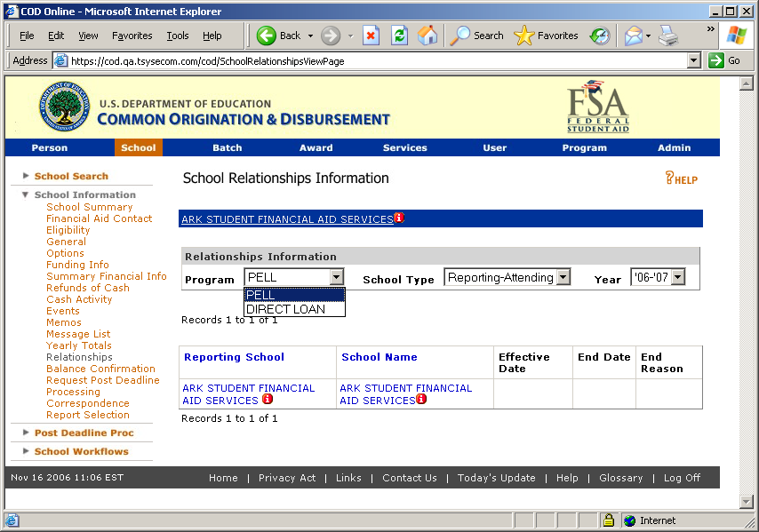Select DIRECT LOAN from the Program list
The height and width of the screenshot is (532, 759).
click(294, 309)
